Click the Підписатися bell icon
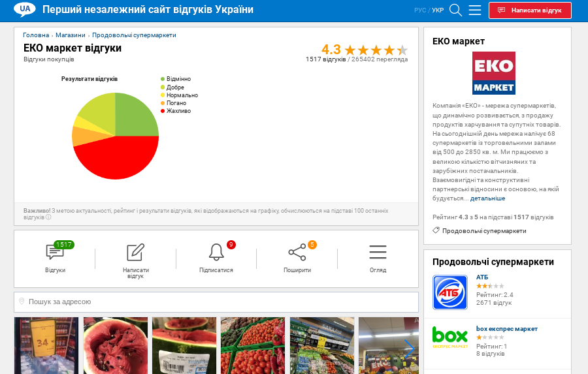 pyautogui.click(x=216, y=252)
